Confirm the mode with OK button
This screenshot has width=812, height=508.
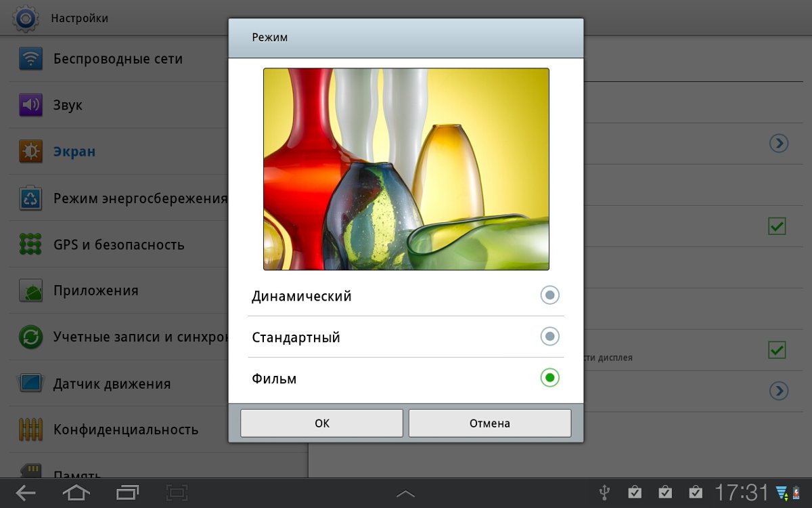(322, 423)
